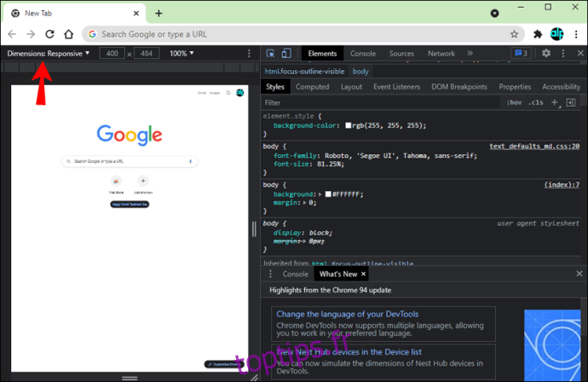Open the Web Store shortcut tile
The height and width of the screenshot is (382, 588).
116,182
